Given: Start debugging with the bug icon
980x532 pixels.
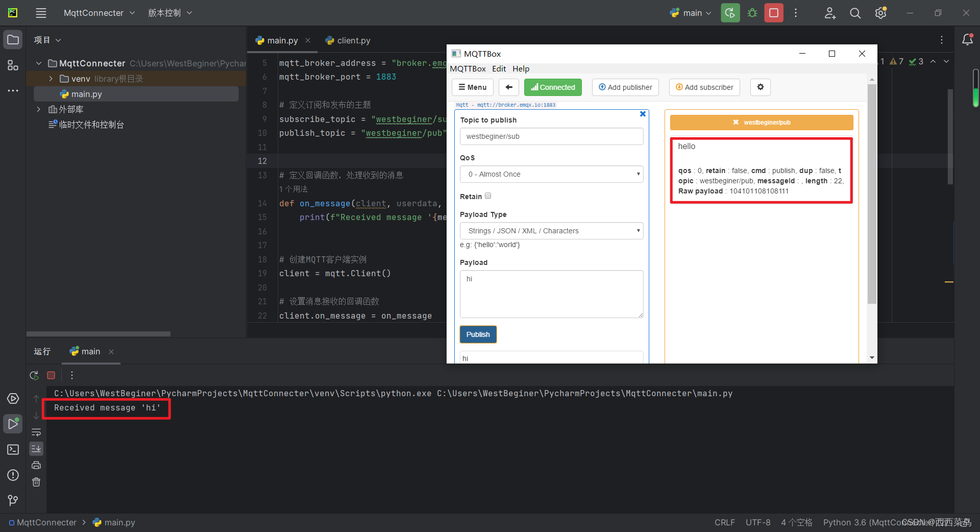Looking at the screenshot, I should pyautogui.click(x=752, y=13).
